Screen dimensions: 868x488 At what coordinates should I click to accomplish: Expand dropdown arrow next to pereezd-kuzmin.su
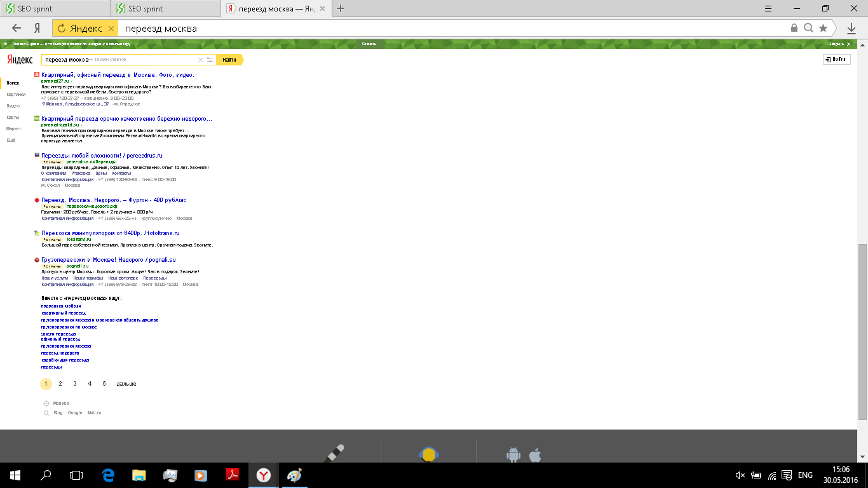[81, 125]
